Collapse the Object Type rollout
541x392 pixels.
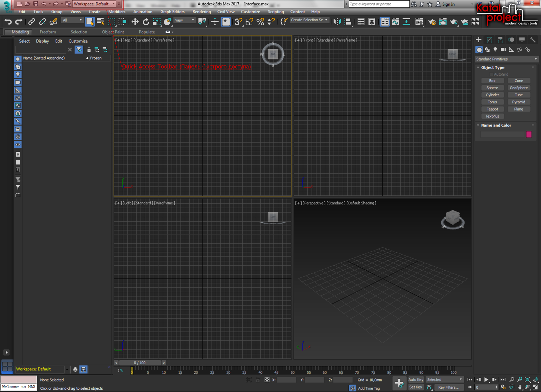[x=493, y=68]
